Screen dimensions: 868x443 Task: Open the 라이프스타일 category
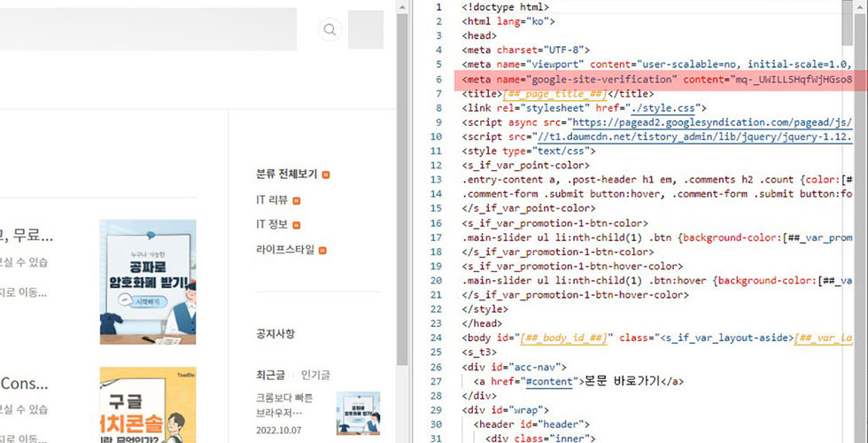pyautogui.click(x=285, y=250)
